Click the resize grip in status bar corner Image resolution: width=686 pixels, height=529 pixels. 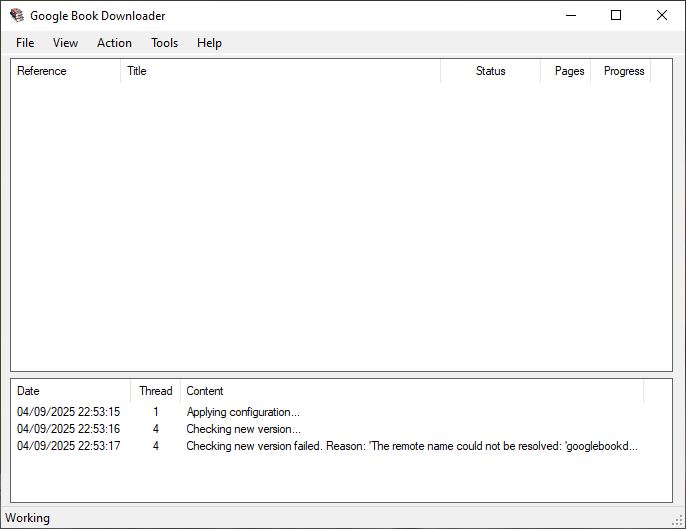(x=677, y=520)
